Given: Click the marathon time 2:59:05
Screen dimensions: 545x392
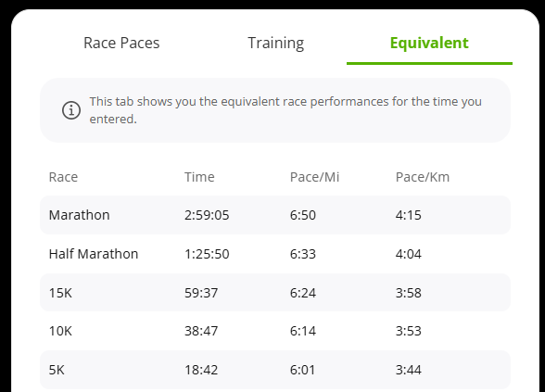Looking at the screenshot, I should pyautogui.click(x=207, y=215).
